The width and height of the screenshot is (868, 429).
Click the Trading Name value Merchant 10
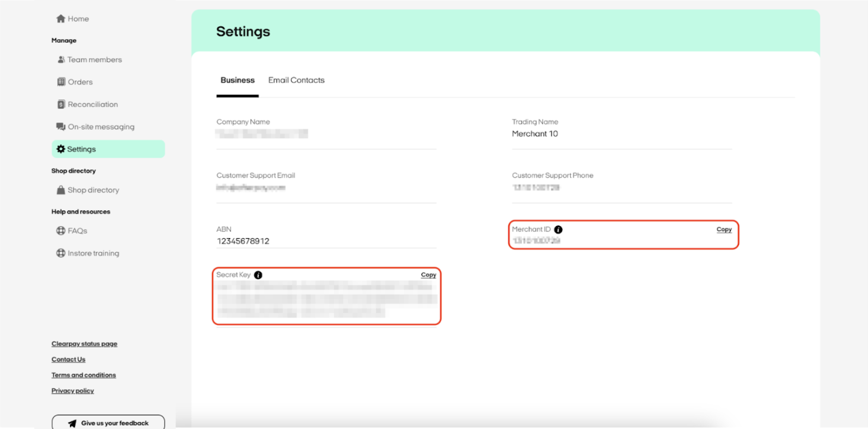535,133
